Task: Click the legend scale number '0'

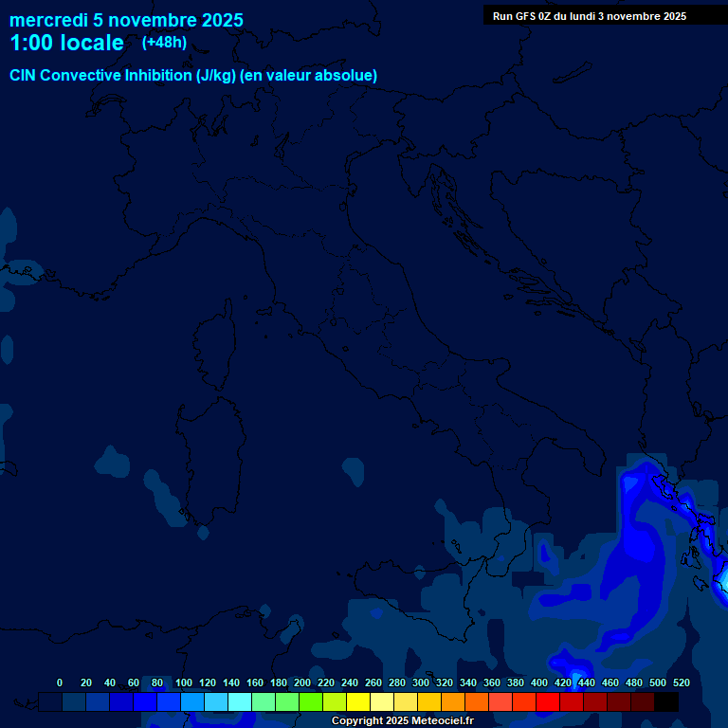Action: [60, 682]
